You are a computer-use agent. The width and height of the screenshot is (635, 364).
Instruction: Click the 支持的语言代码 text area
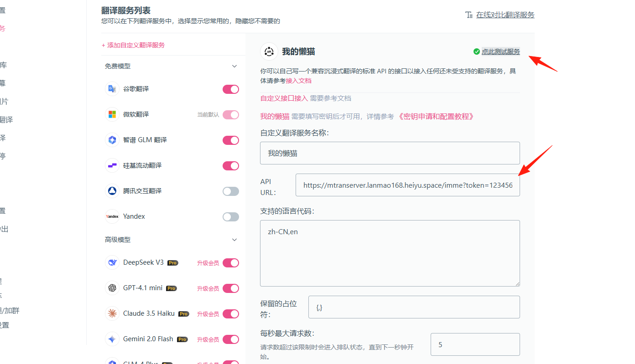click(x=390, y=253)
